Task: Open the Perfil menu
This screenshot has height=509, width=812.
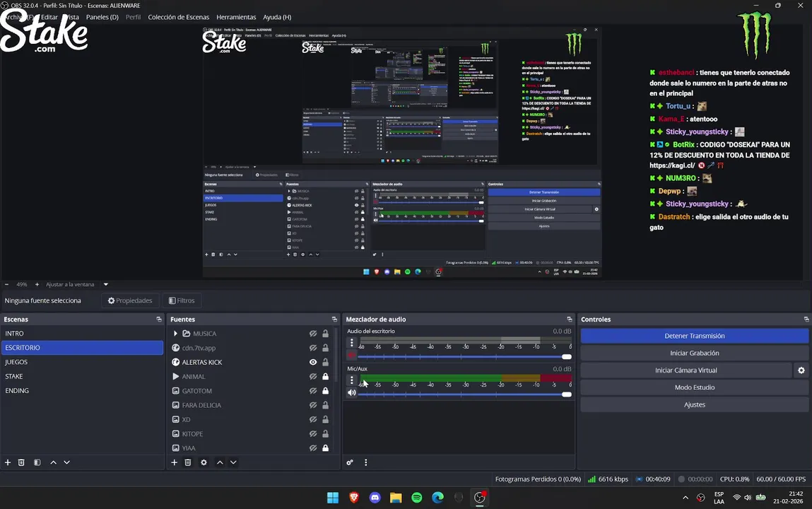Action: click(133, 17)
